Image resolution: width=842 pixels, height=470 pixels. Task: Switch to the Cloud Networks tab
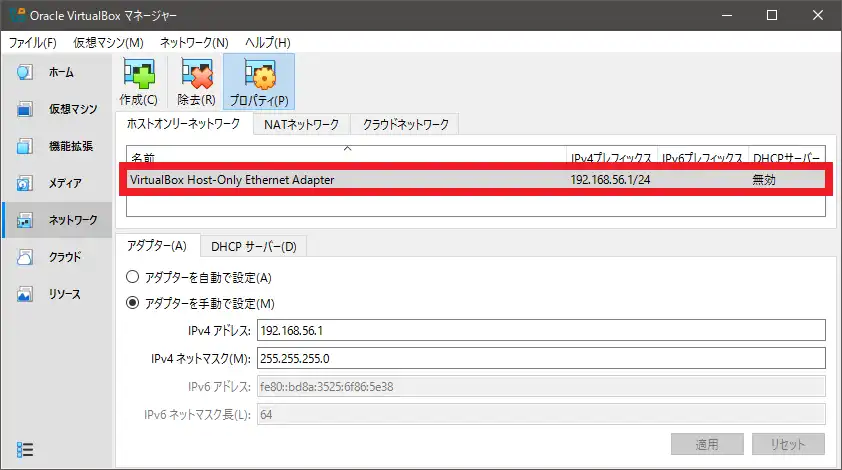pos(405,125)
